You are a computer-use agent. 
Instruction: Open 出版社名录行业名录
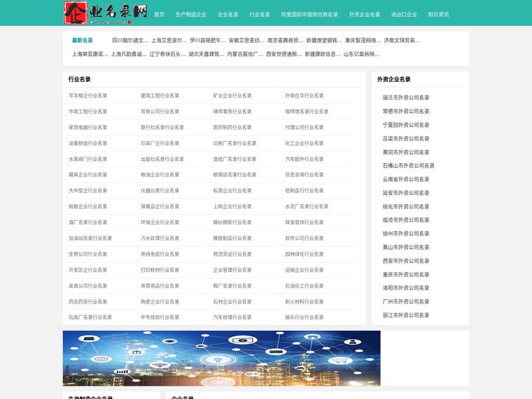[162, 159]
